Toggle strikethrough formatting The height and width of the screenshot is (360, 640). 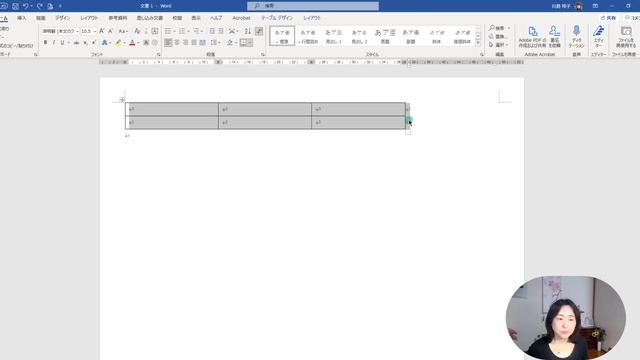(76, 42)
